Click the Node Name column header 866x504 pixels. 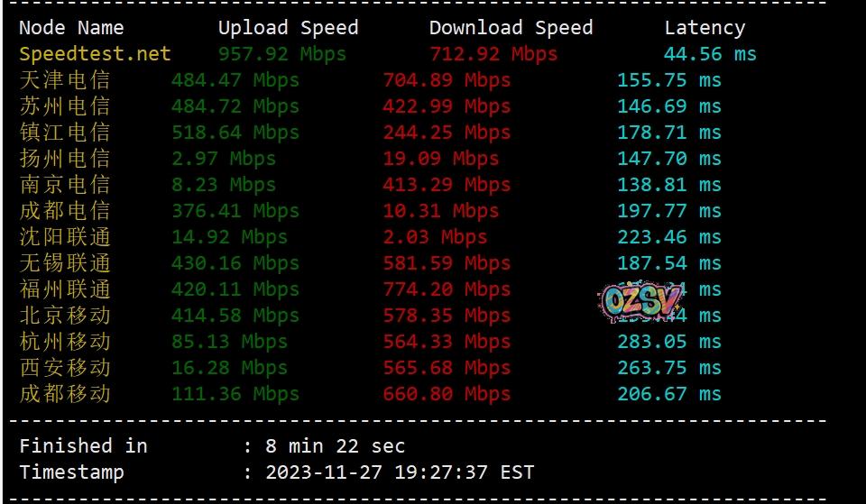[72, 28]
